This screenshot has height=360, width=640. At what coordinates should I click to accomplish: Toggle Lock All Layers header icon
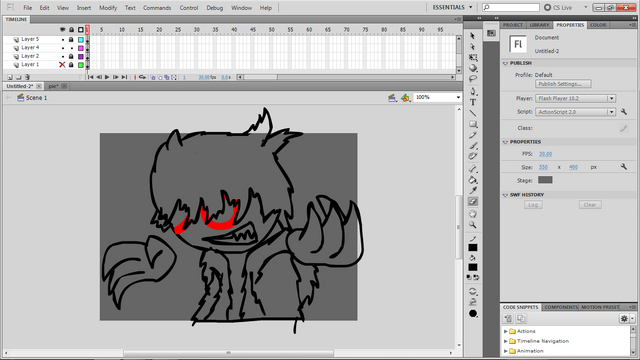click(71, 30)
